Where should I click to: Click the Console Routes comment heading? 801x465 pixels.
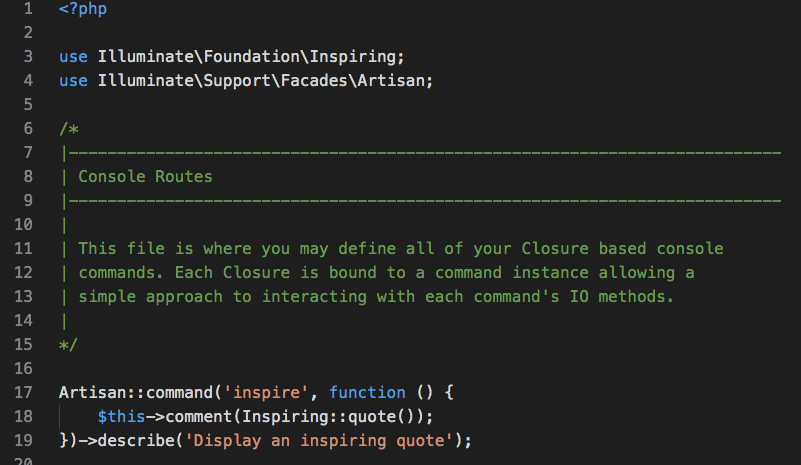pos(145,176)
